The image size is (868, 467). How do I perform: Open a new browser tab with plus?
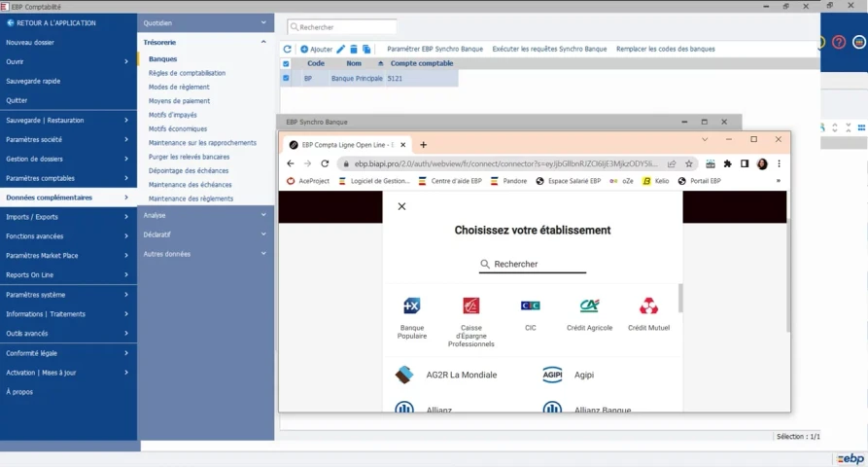click(x=424, y=145)
